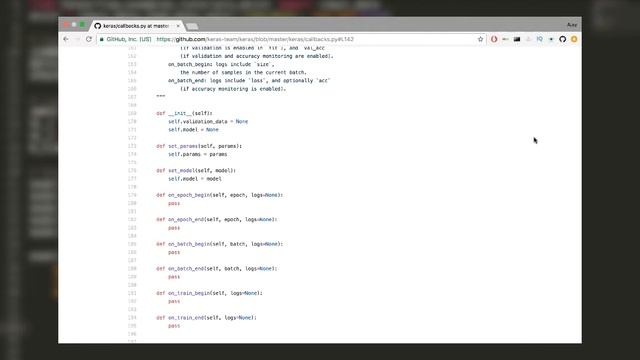Click line number for def on_train_end
This screenshot has width=640, height=360.
point(132,318)
